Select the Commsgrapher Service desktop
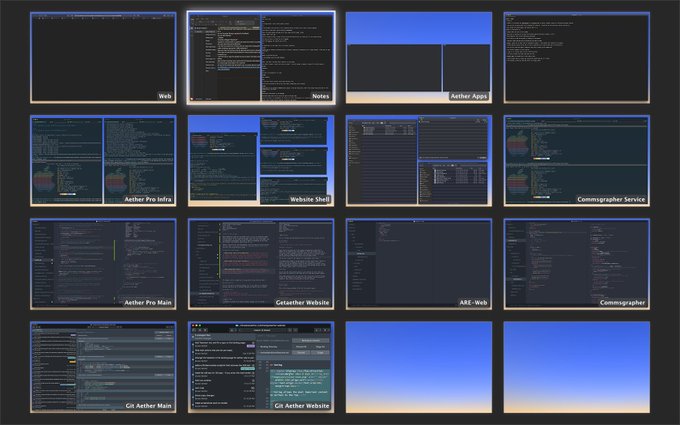This screenshot has width=680, height=425. tap(577, 161)
